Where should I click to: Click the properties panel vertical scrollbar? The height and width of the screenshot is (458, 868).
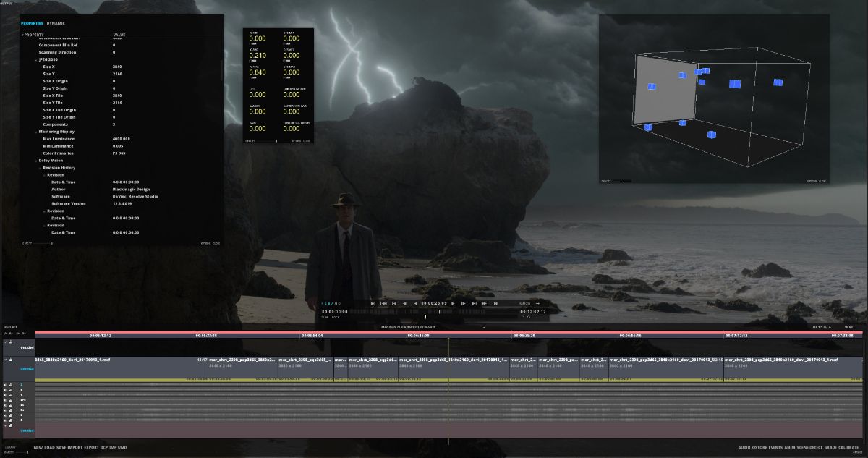click(x=222, y=71)
